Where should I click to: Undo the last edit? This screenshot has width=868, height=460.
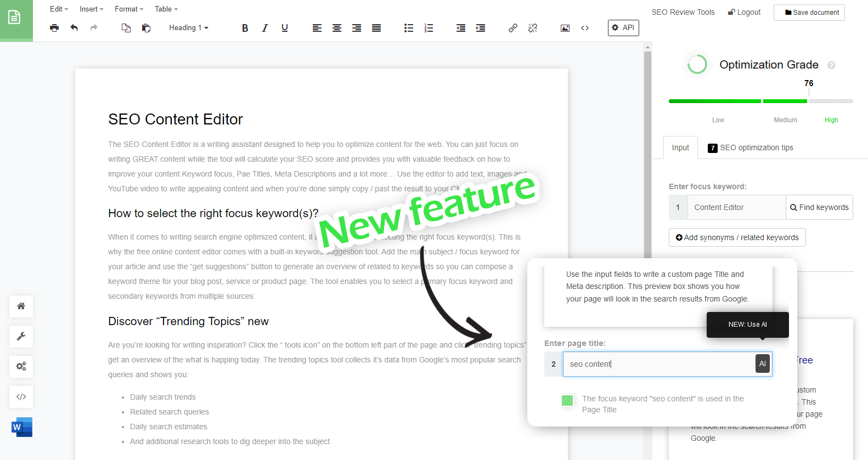pyautogui.click(x=74, y=28)
